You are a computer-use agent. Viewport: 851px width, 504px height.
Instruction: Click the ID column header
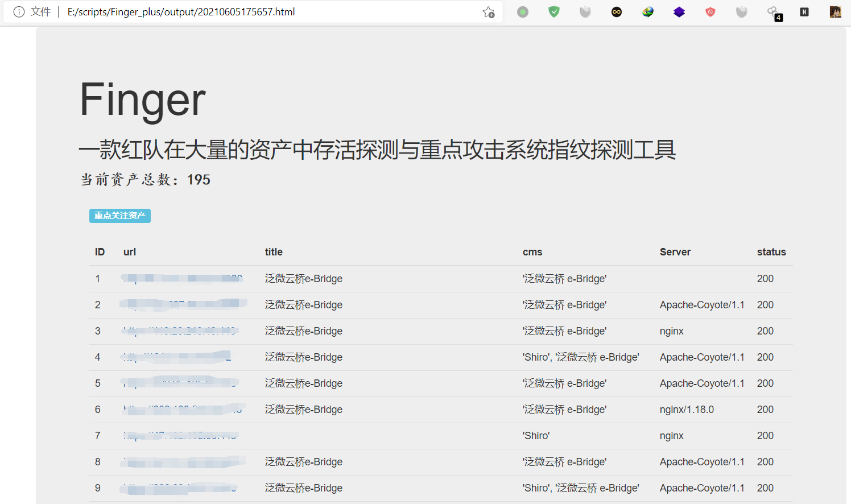point(100,252)
